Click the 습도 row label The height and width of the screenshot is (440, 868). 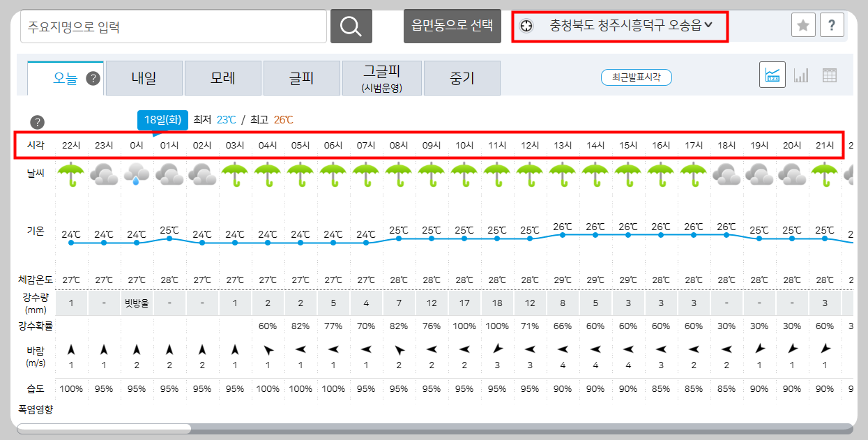(x=36, y=388)
